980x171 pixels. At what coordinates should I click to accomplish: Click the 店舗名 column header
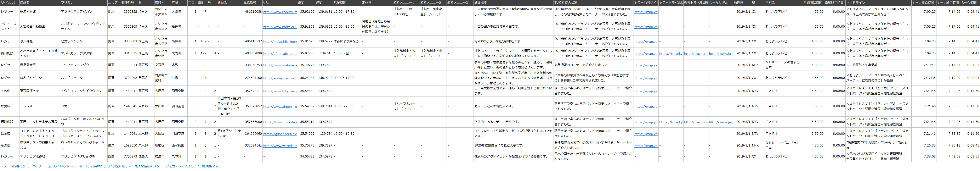(x=25, y=3)
